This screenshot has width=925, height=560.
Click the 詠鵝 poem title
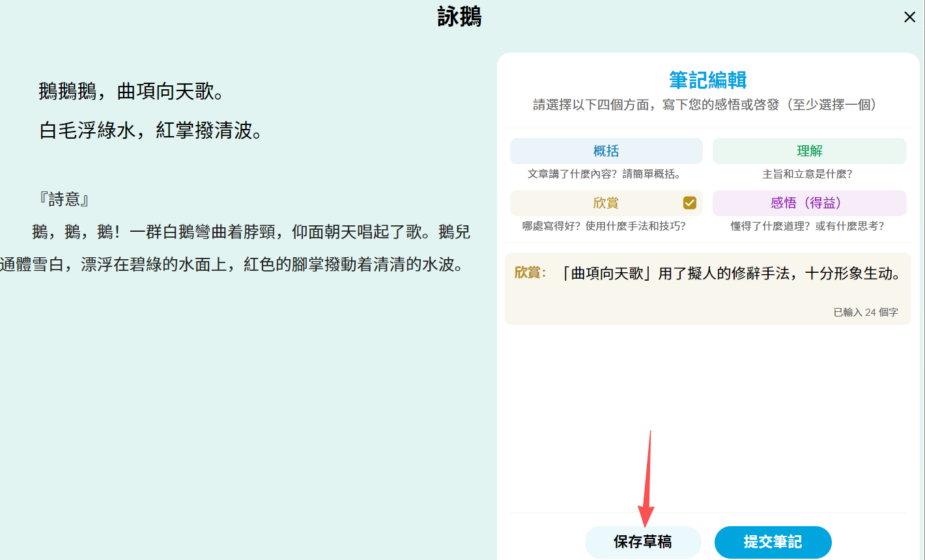point(459,18)
